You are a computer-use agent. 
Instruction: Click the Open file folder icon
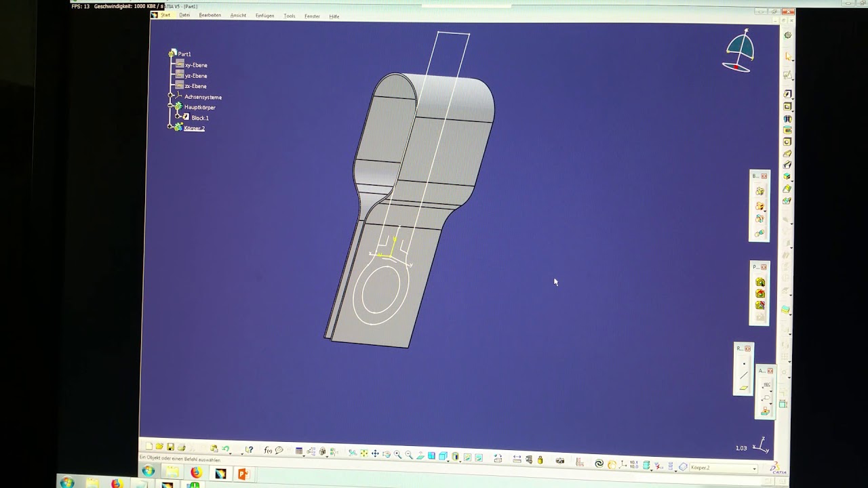tap(159, 447)
